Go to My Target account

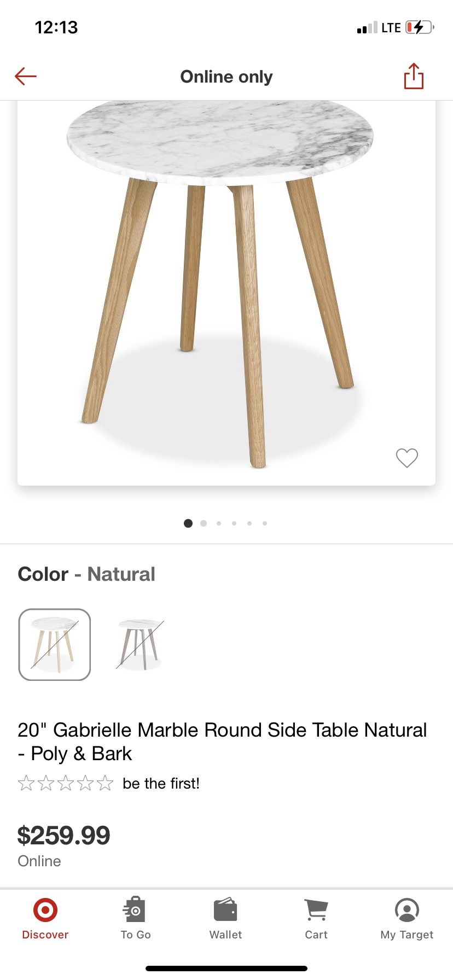(406, 919)
